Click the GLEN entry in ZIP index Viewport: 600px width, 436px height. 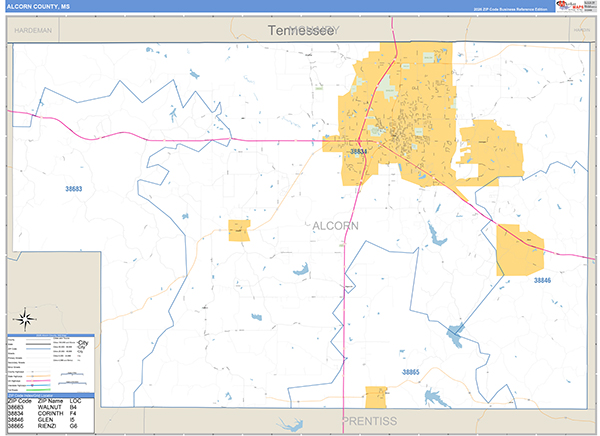[x=45, y=420]
